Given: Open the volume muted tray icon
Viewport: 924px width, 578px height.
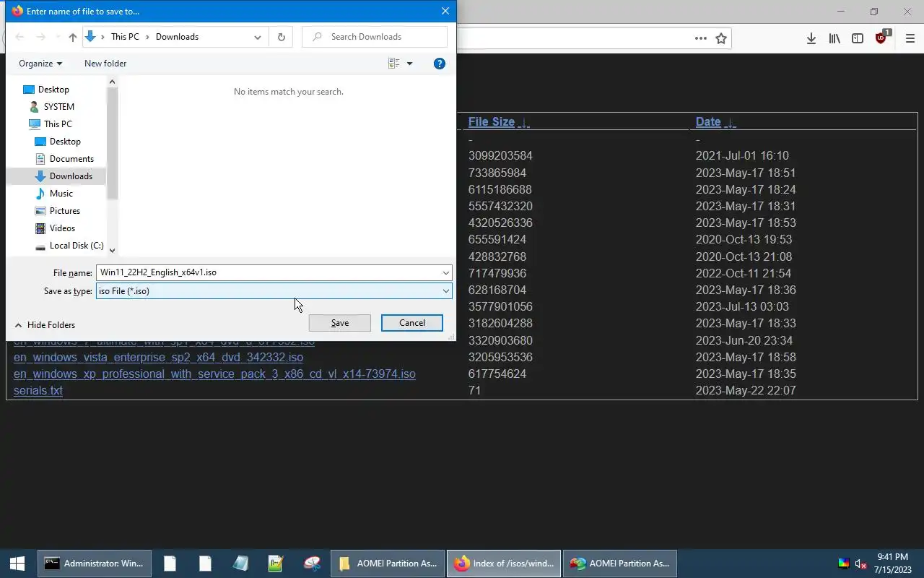Looking at the screenshot, I should (x=860, y=564).
